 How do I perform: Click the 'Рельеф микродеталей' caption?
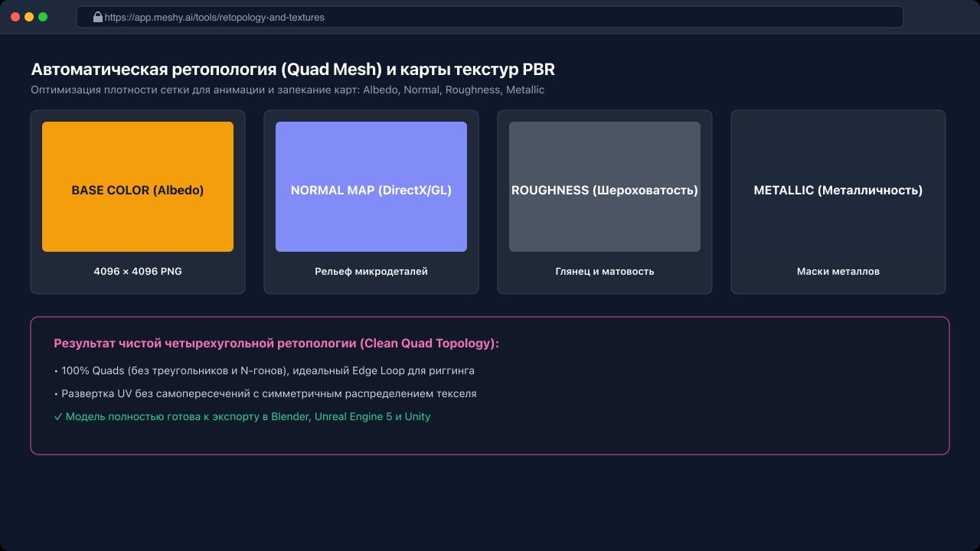[x=371, y=272]
